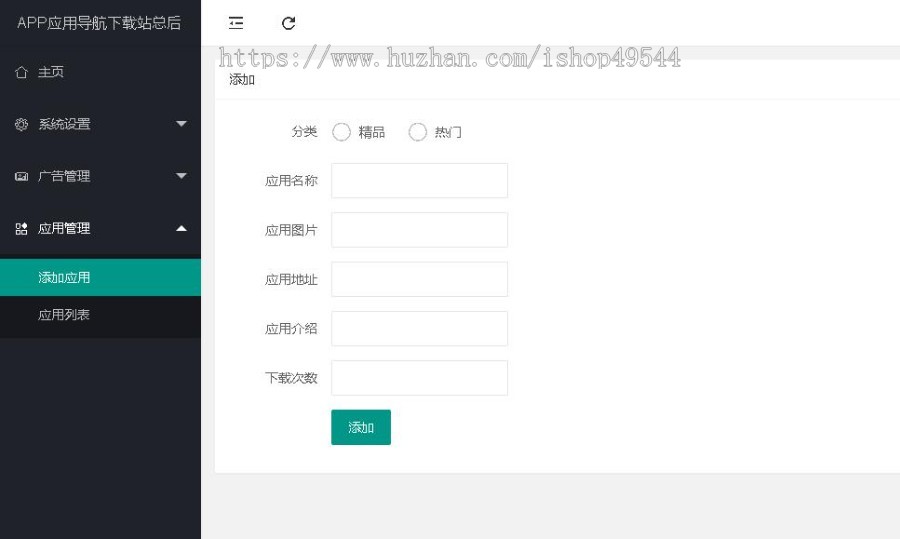Open the 应用列表 submenu item

pos(100,315)
